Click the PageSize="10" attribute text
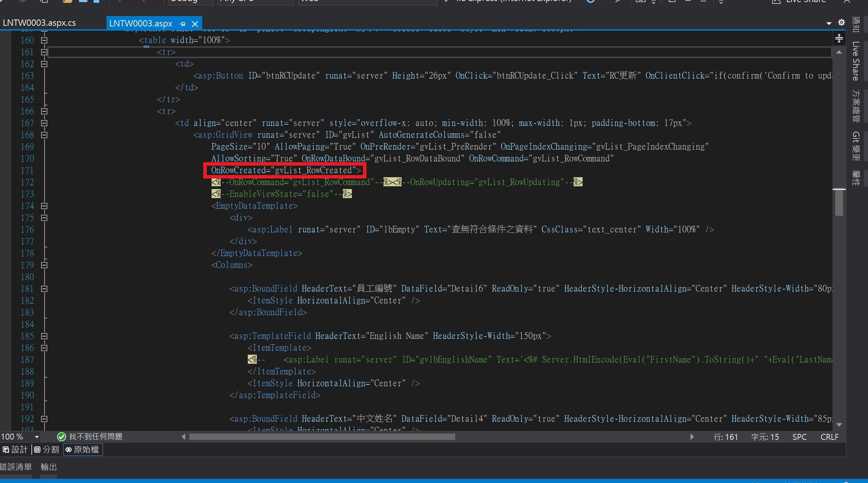The width and height of the screenshot is (868, 483). click(240, 147)
